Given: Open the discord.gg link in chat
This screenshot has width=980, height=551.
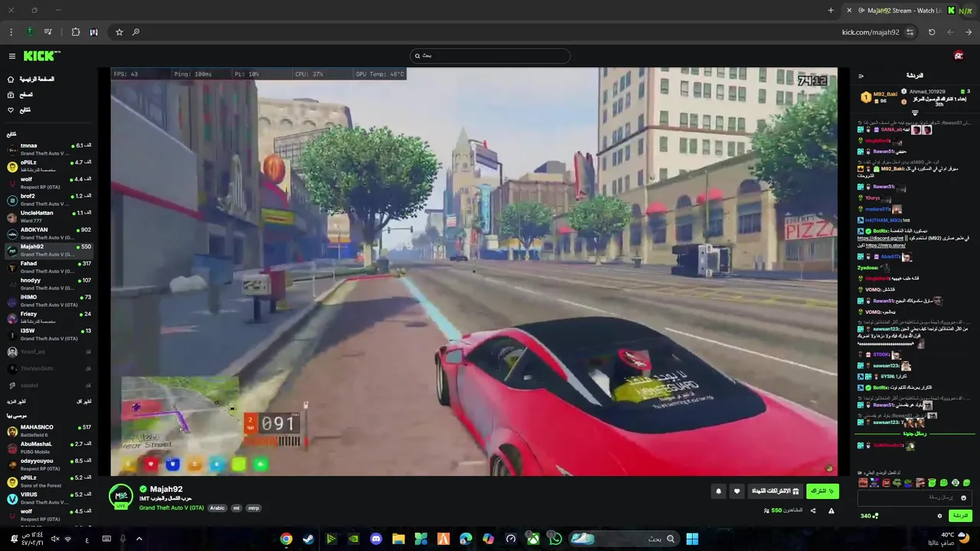Looking at the screenshot, I should [x=880, y=238].
